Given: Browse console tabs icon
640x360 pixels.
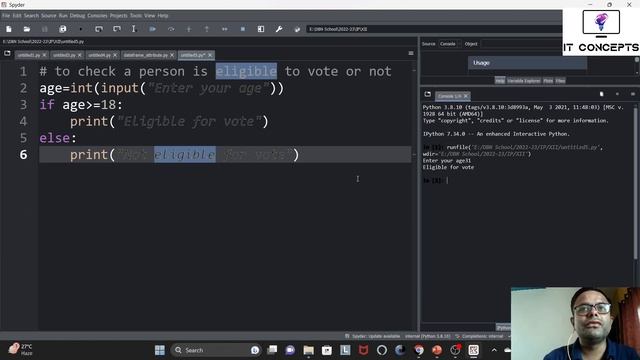Looking at the screenshot, I should point(427,94).
